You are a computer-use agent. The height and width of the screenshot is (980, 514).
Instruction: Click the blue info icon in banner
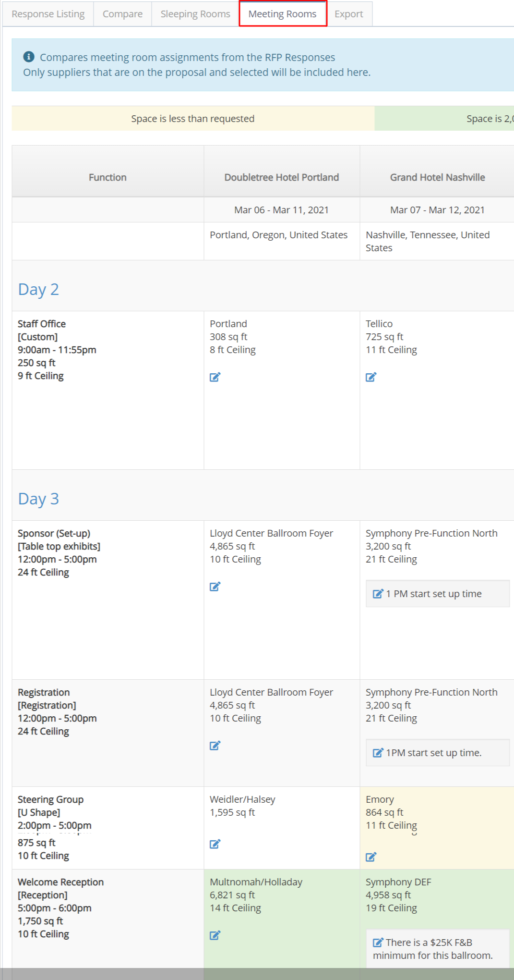[29, 57]
